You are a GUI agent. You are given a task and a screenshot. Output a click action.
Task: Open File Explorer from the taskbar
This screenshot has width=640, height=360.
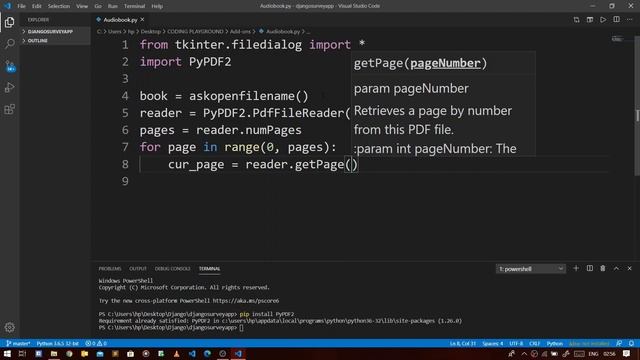54,353
